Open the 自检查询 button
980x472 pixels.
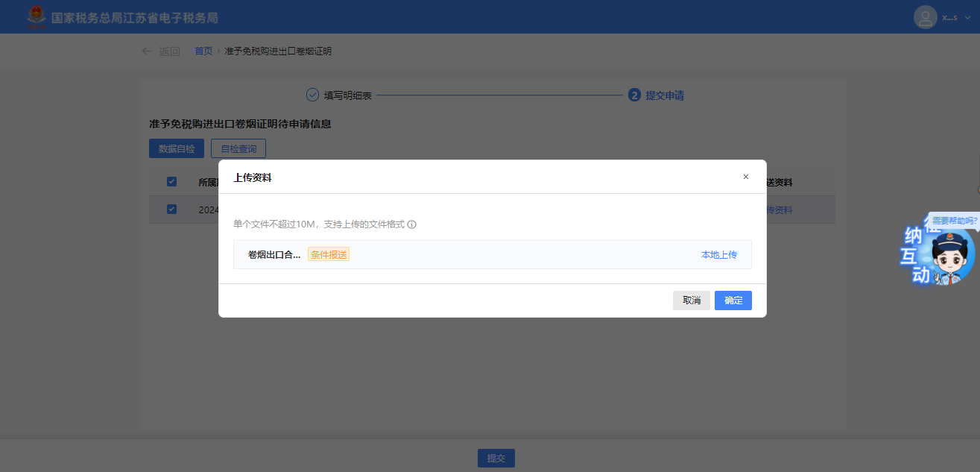(x=238, y=148)
